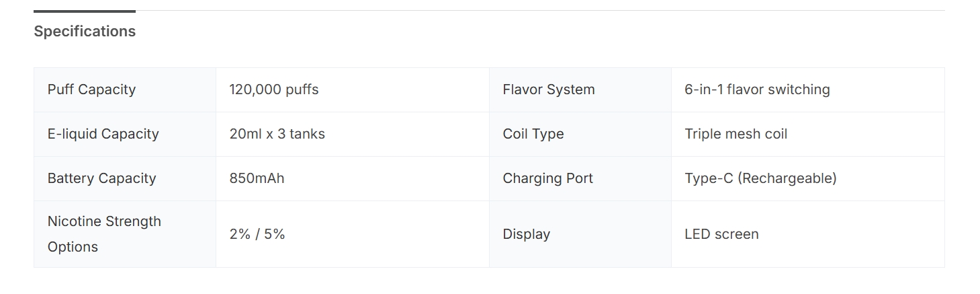This screenshot has height=294, width=980.
Task: Select the 850mAh battery value
Action: (x=257, y=178)
